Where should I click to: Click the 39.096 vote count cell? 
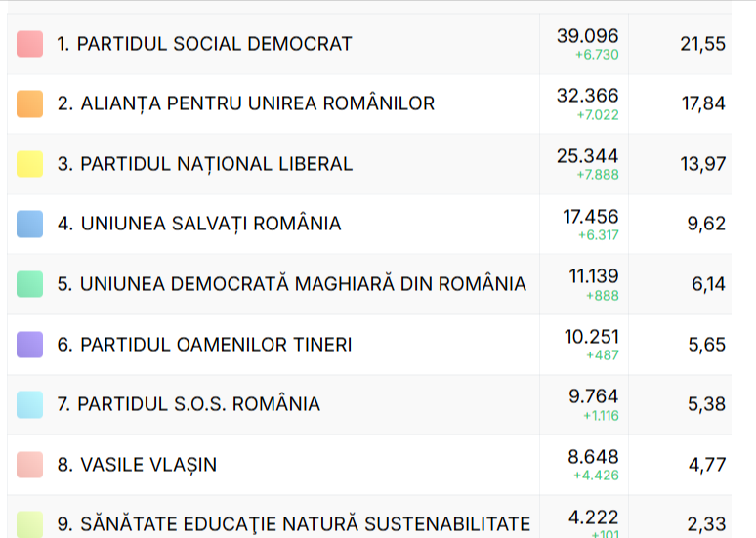point(587,36)
